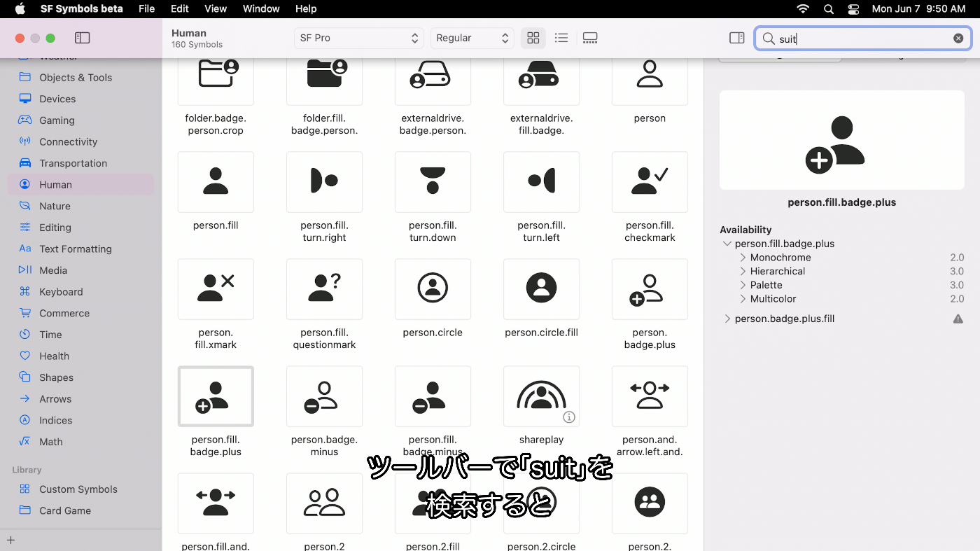Screen dimensions: 980x551
Task: Expand the Palette availability row
Action: pyautogui.click(x=743, y=285)
